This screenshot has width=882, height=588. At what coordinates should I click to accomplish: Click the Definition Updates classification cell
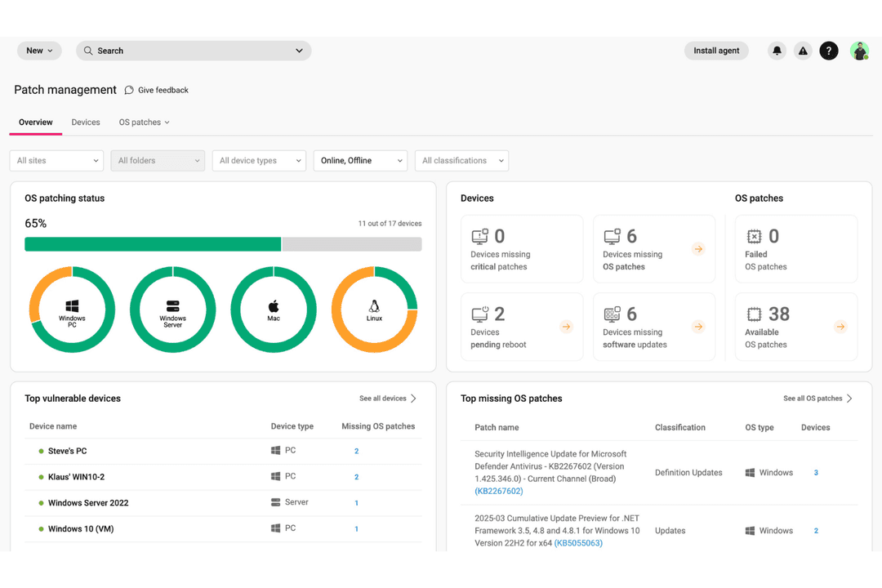688,473
